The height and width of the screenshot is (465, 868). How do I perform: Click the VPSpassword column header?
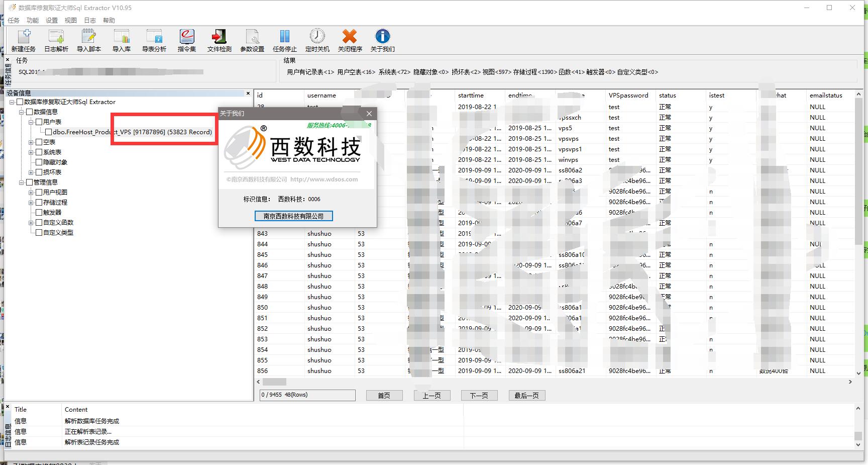click(x=630, y=96)
